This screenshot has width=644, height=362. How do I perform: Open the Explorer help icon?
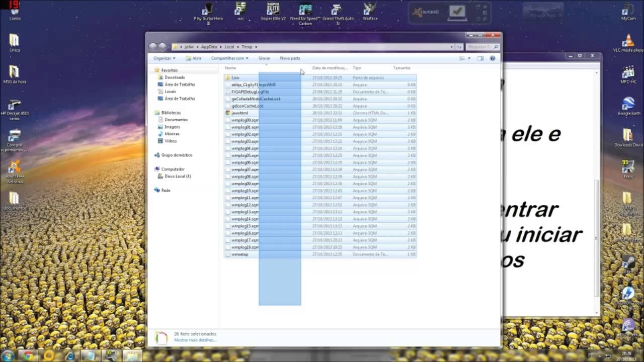point(493,58)
